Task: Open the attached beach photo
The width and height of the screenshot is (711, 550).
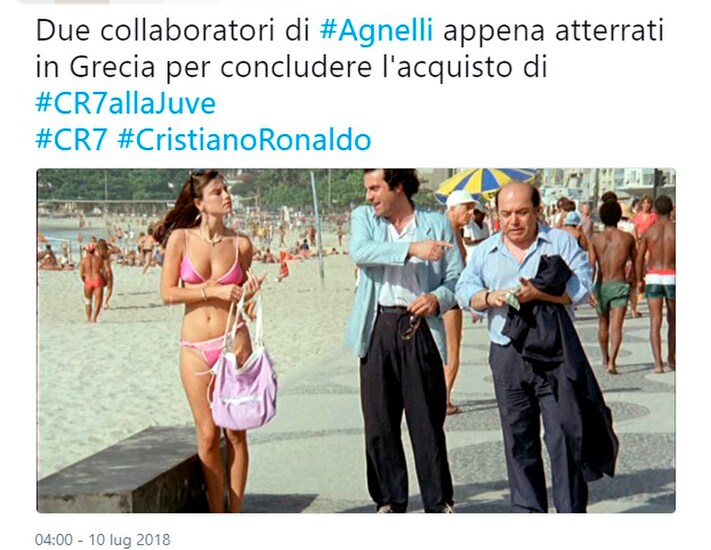Action: 356,341
